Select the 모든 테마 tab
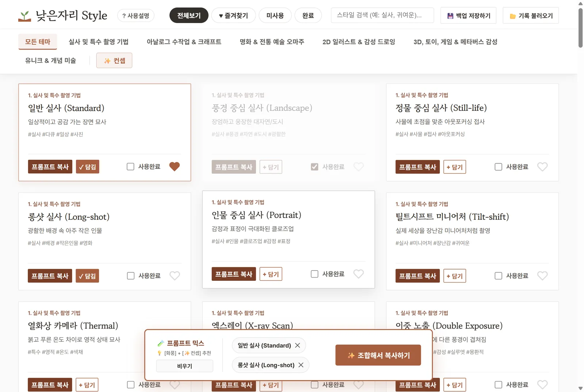 click(38, 42)
